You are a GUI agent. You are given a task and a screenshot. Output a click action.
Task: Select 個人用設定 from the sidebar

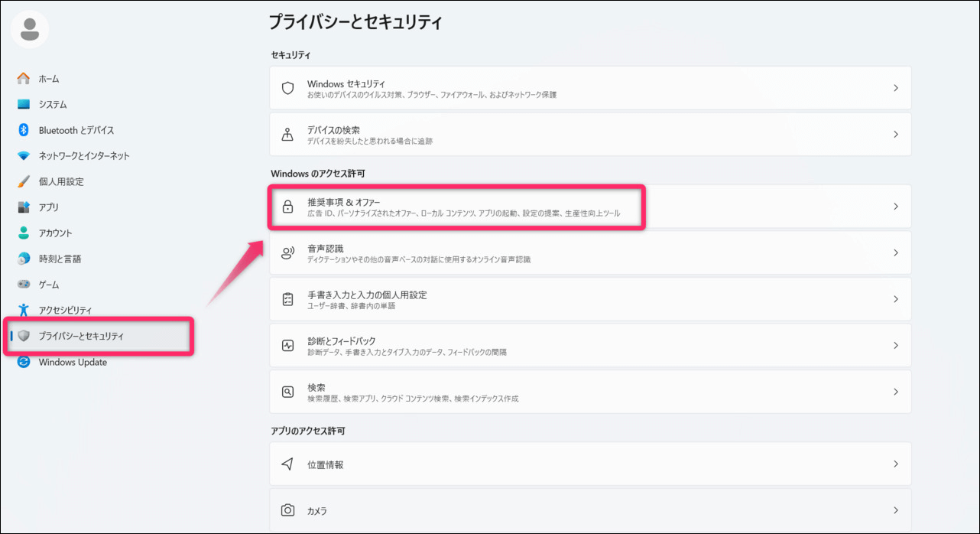point(61,182)
